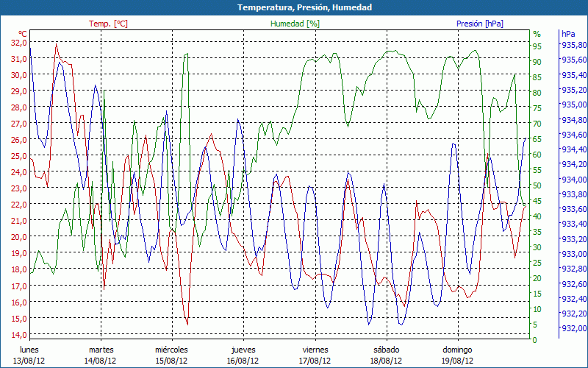Pick the sábado 18/08/12 date label

click(386, 355)
